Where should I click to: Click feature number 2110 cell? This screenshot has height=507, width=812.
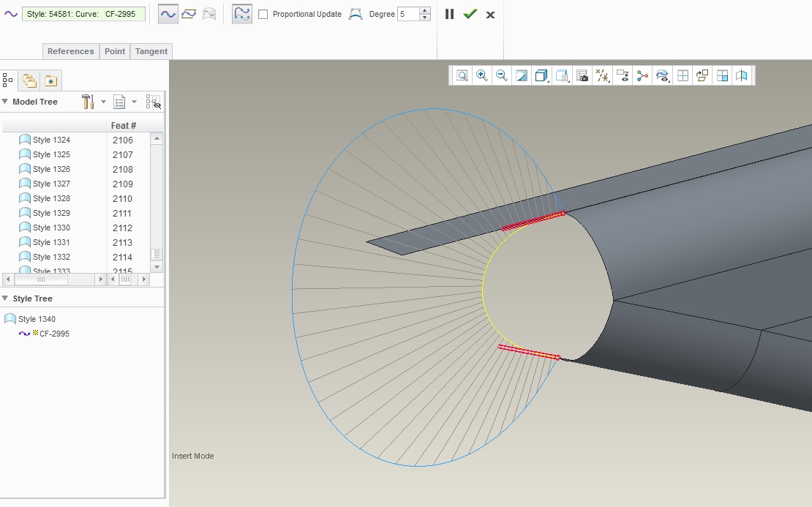[x=123, y=198]
